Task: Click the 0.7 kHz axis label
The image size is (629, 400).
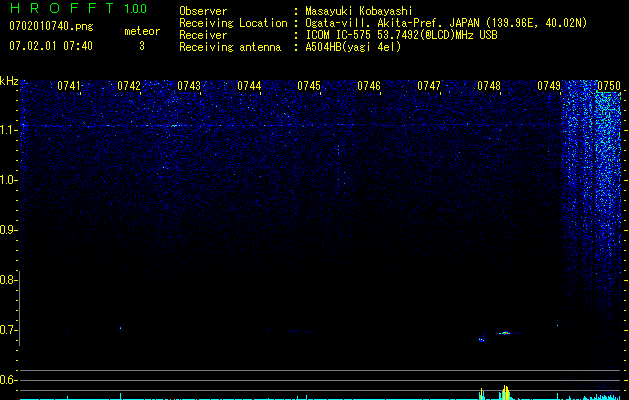Action: tap(8, 330)
